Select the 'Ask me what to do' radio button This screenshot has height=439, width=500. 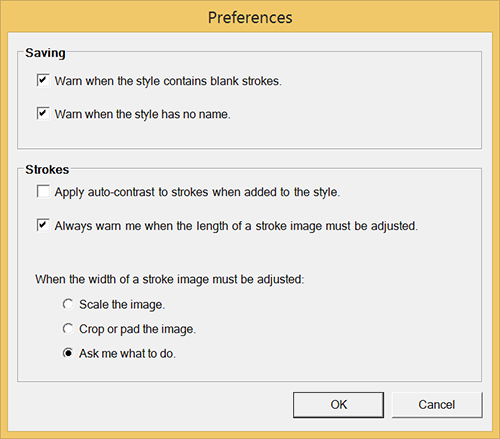tap(68, 353)
